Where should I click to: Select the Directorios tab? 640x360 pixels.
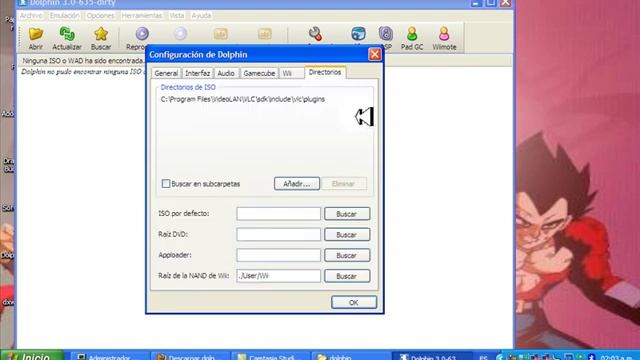coord(325,72)
